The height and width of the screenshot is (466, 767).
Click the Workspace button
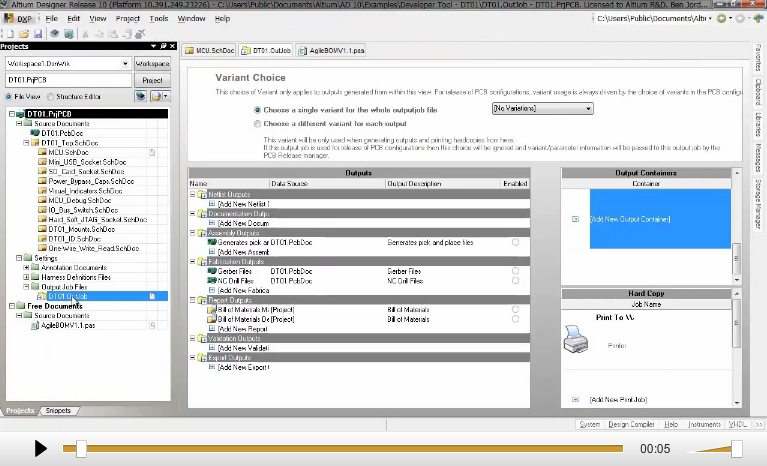tap(153, 64)
